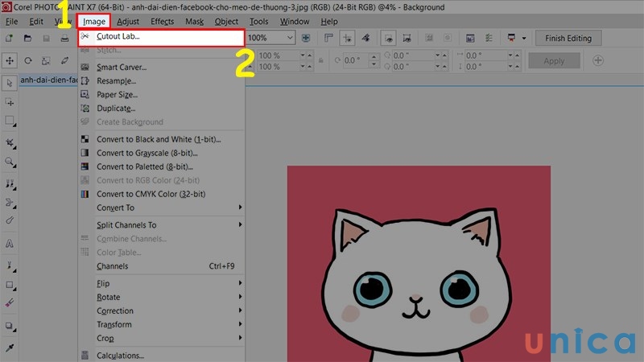Click the plus icon beside Apply

click(598, 60)
